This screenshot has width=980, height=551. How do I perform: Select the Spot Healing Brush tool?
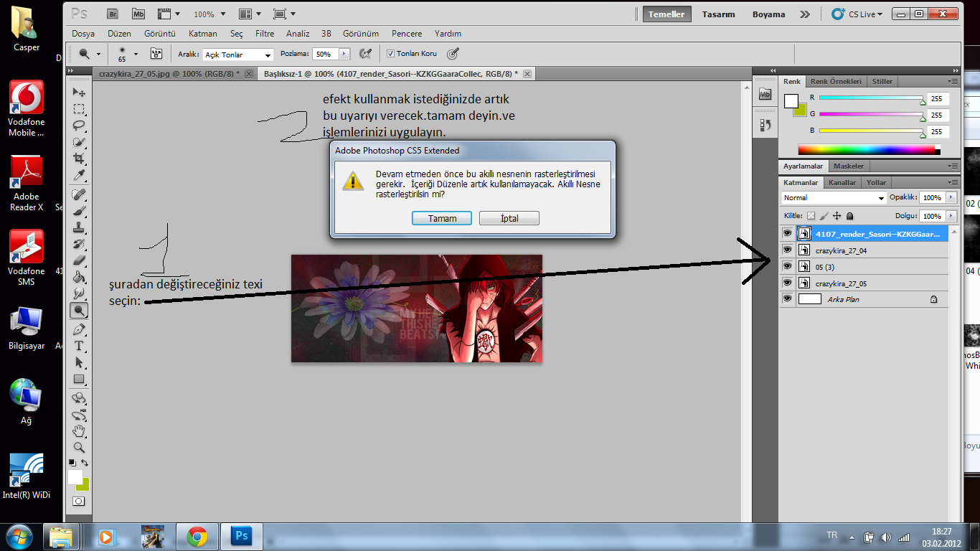coord(79,194)
